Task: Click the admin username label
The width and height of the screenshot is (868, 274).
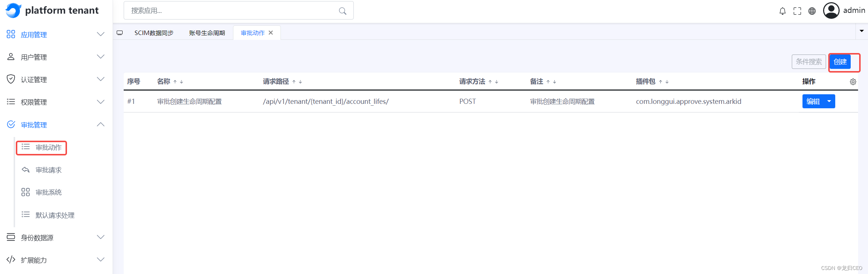Action: [x=854, y=10]
